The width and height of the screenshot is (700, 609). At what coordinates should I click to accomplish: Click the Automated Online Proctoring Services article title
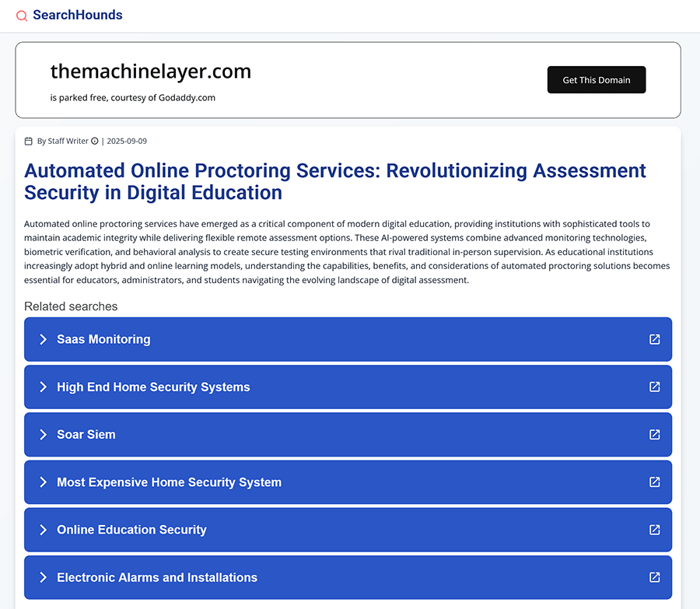click(334, 181)
